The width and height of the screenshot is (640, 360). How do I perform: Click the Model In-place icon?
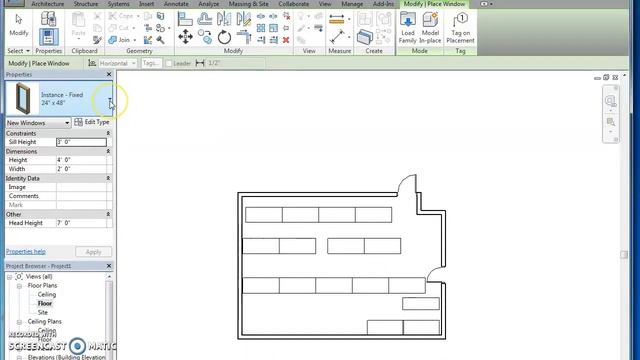click(430, 28)
